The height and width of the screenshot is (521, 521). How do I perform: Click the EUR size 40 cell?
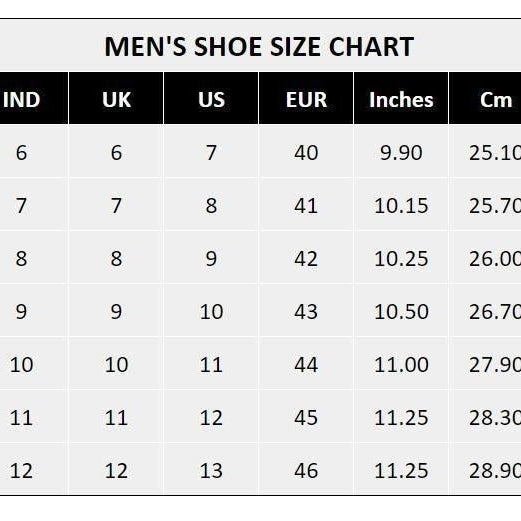306,152
